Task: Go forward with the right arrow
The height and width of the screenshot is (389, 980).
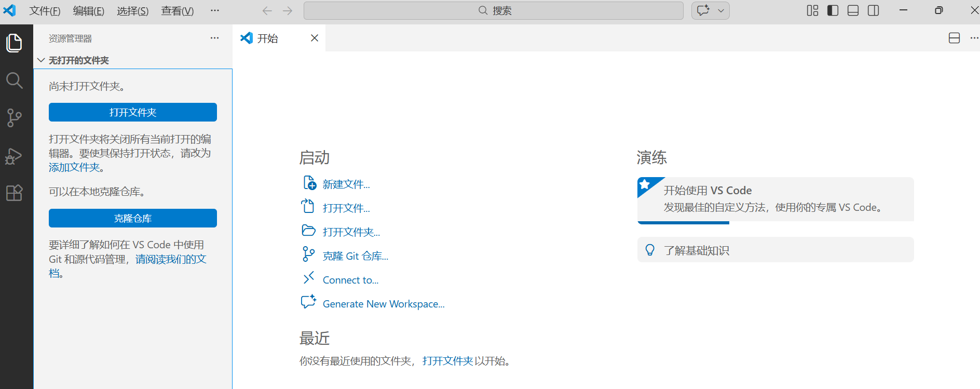Action: click(288, 10)
